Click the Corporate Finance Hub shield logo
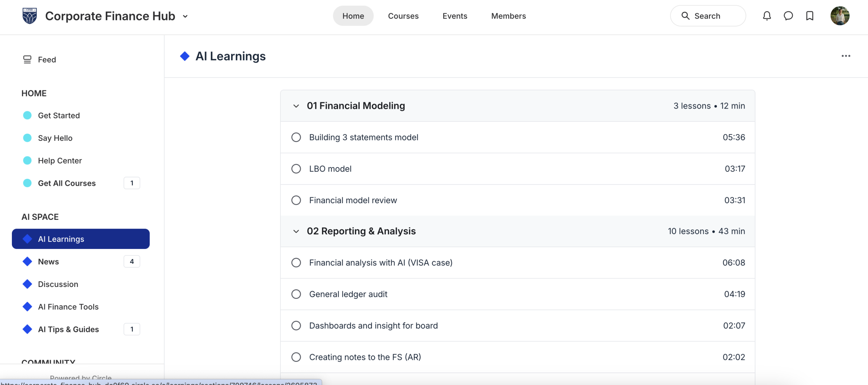 pyautogui.click(x=29, y=16)
